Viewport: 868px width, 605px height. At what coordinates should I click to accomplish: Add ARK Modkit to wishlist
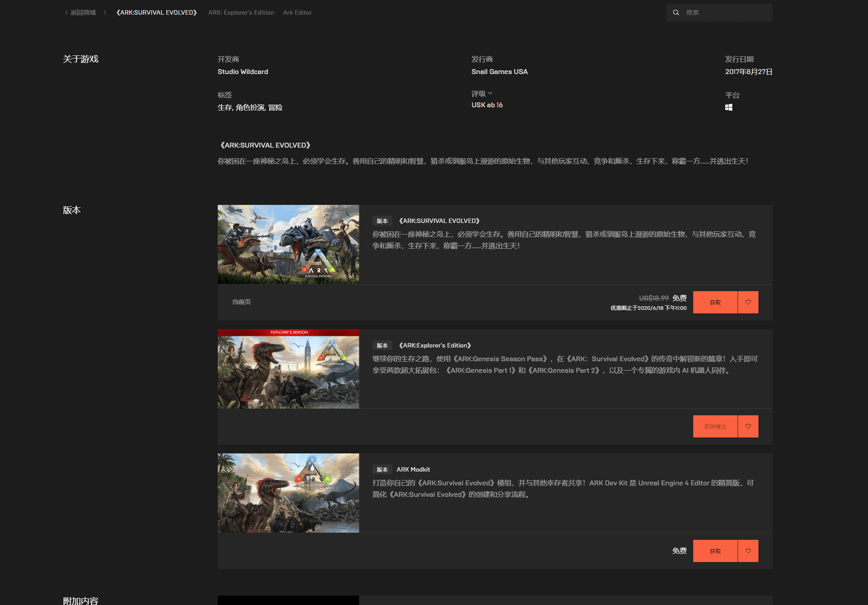coord(748,551)
